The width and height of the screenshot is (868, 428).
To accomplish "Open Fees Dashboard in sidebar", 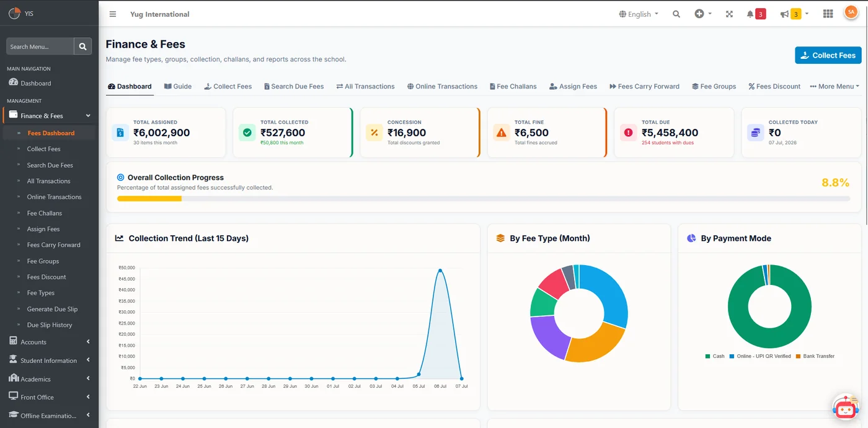I will point(51,133).
